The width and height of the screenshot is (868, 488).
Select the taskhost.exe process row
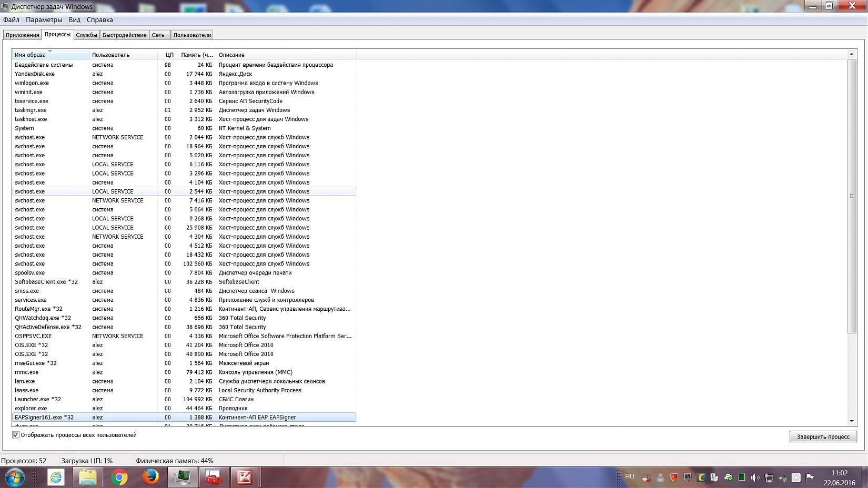coord(184,119)
